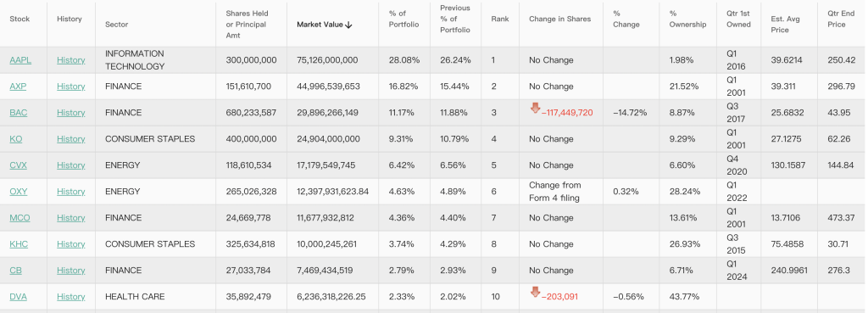Click the red down arrow in BAC row
868x313 pixels.
tap(535, 108)
